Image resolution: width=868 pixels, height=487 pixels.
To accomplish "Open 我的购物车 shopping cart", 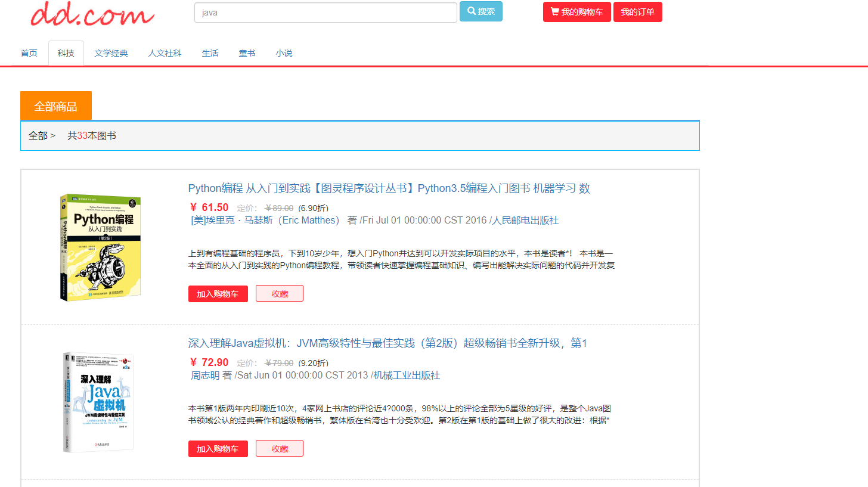I will [576, 12].
